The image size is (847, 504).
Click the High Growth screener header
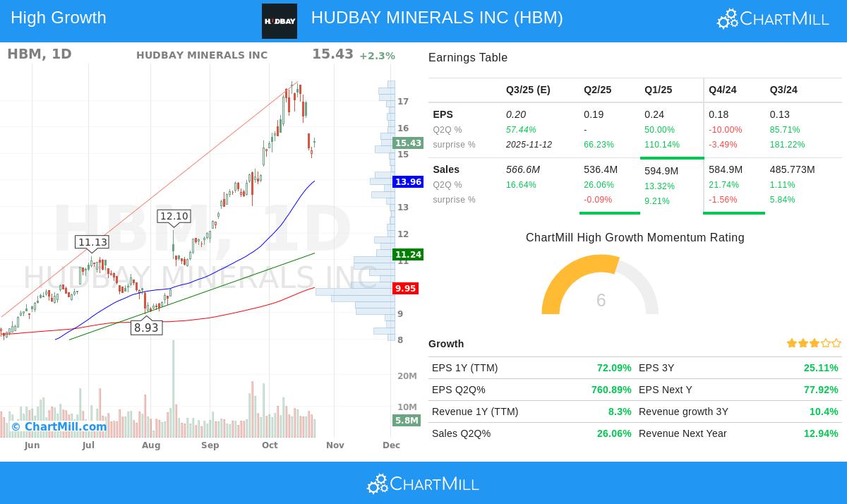click(58, 18)
